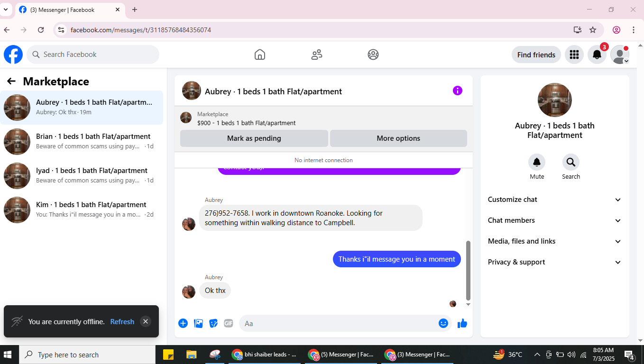Image resolution: width=644 pixels, height=364 pixels.
Task: Mute the conversation with bell icon
Action: [537, 162]
